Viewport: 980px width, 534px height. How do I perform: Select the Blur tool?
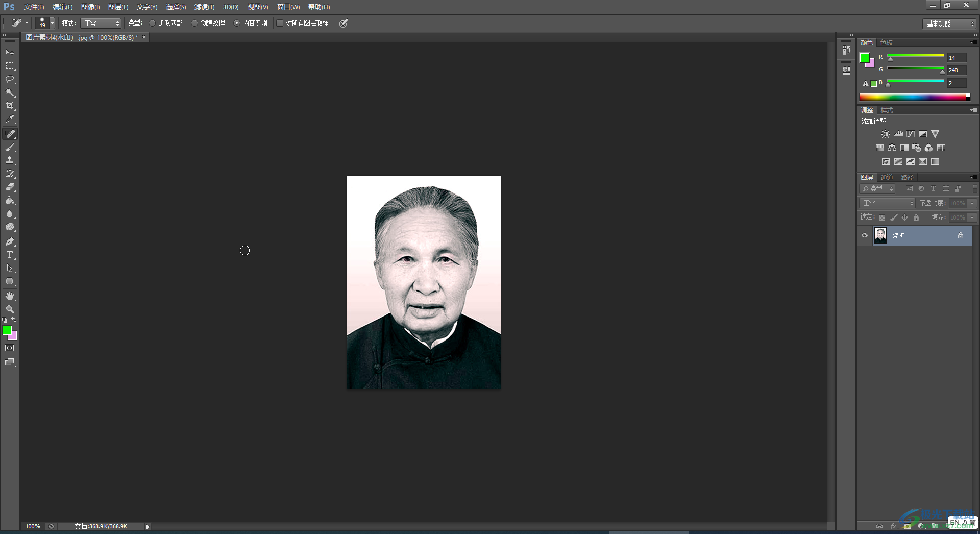click(x=10, y=214)
